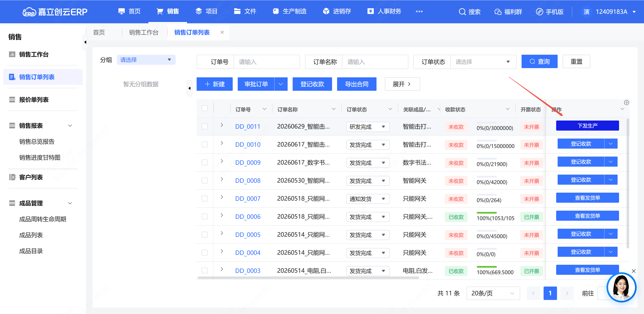Open table column settings gear icon
Viewport: 644px width, 314px height.
coord(626,103)
